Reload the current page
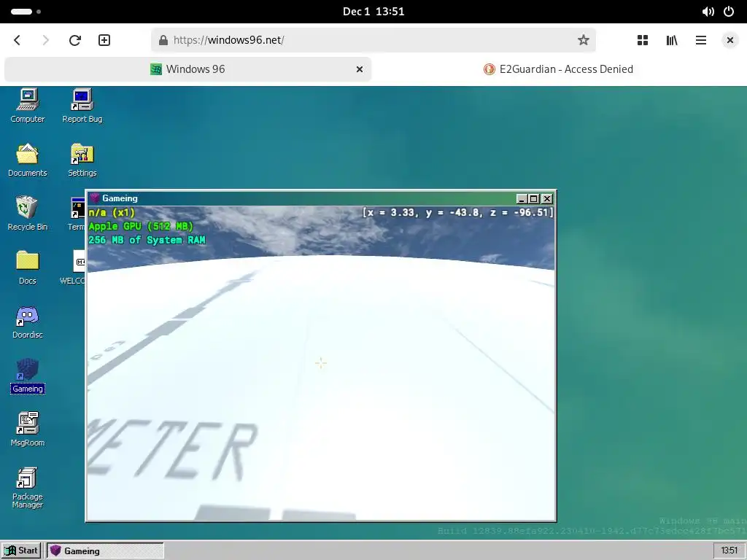747x560 pixels. (x=75, y=40)
